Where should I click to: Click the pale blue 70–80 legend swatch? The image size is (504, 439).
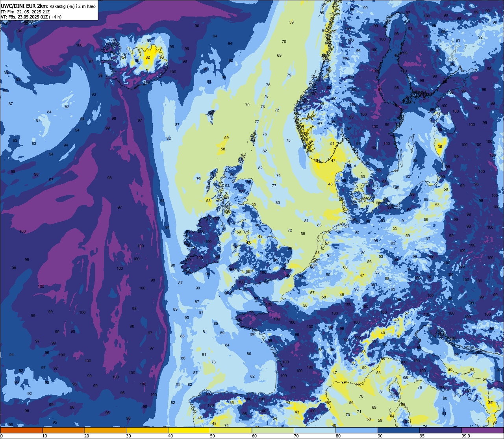point(315,430)
